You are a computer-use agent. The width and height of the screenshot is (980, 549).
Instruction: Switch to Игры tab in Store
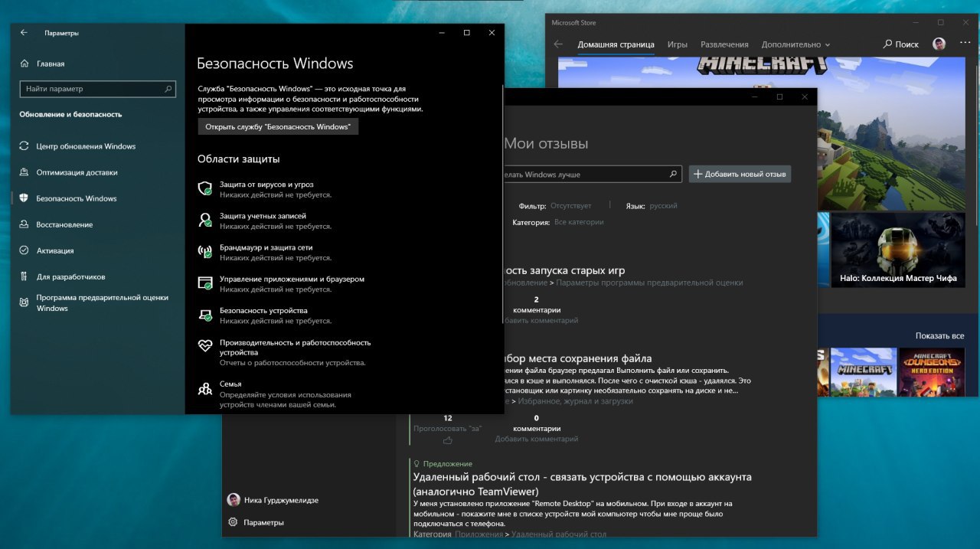tap(677, 44)
